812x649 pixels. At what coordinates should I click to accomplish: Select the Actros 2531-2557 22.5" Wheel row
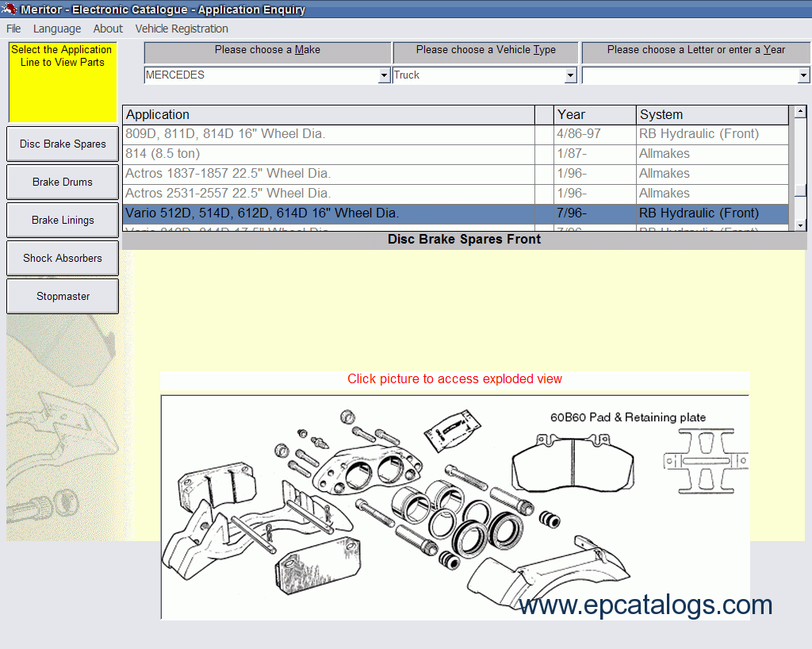pos(456,194)
